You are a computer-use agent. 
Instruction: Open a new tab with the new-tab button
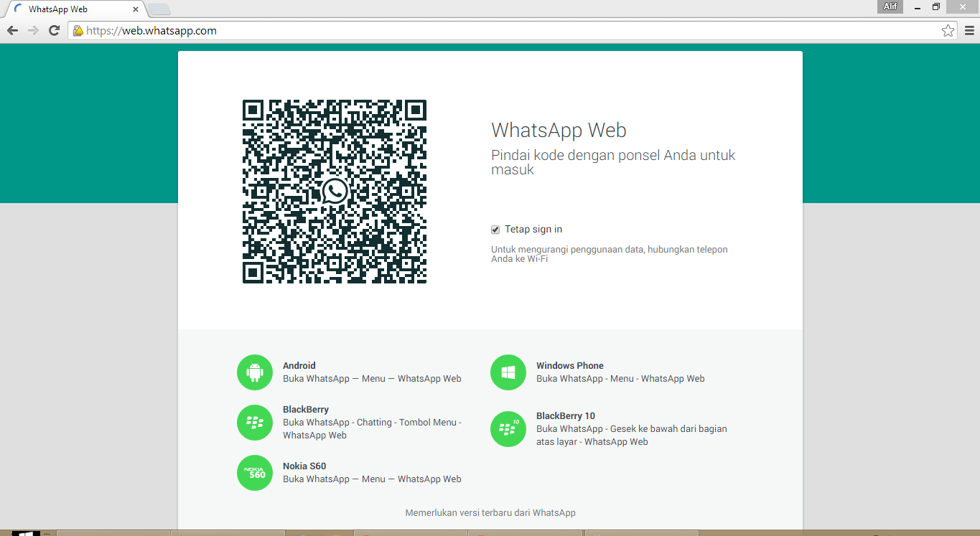159,9
